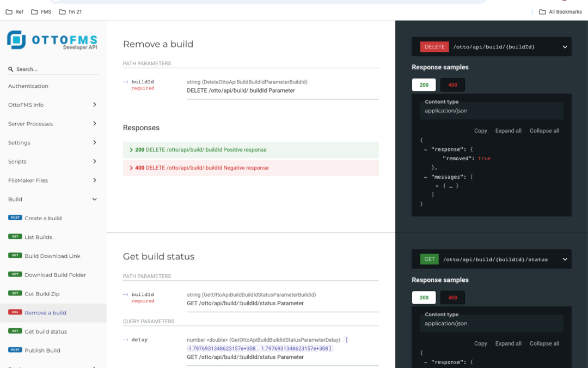Click the POST badge beside Create a build
Image resolution: width=588 pixels, height=368 pixels.
(15, 218)
